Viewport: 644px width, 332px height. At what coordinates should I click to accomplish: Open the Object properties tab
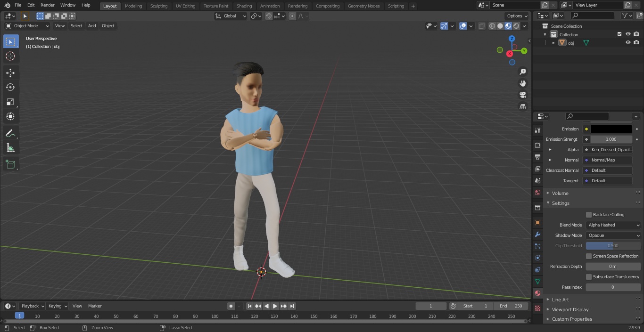click(537, 222)
